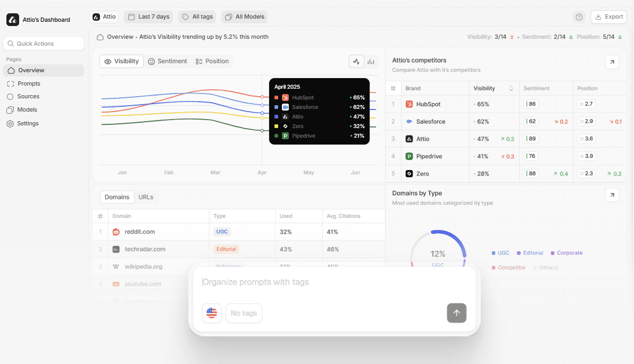Click the techradar.com domain name

click(x=145, y=249)
